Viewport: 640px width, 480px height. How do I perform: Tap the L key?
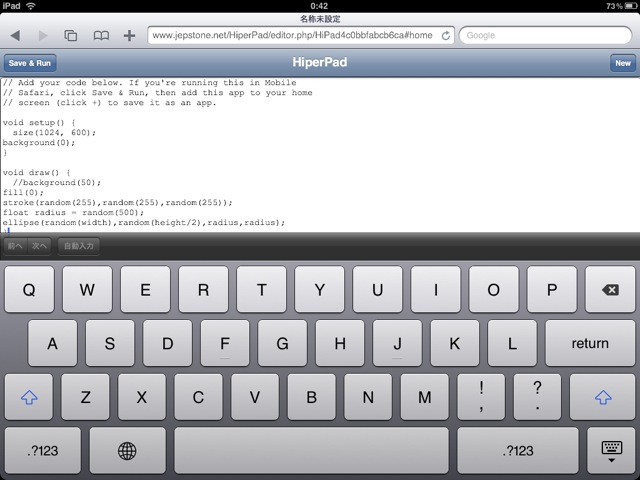point(512,343)
